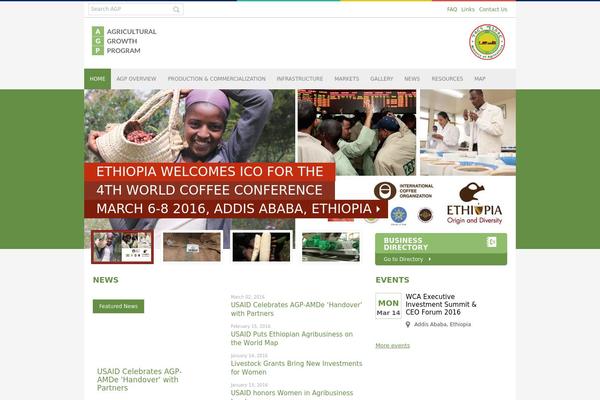
Task: Click the Addis Ababa, Ethiopia location text
Action: coord(443,325)
